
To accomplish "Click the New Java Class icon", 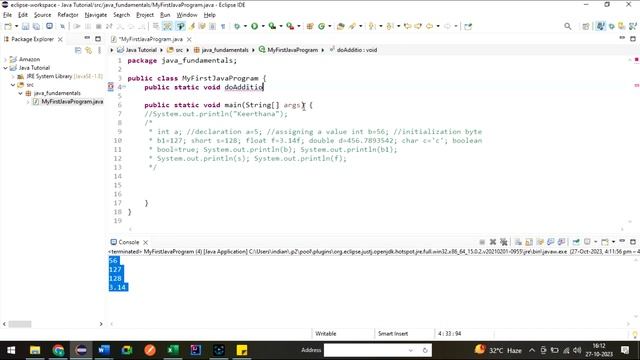I will (321, 26).
